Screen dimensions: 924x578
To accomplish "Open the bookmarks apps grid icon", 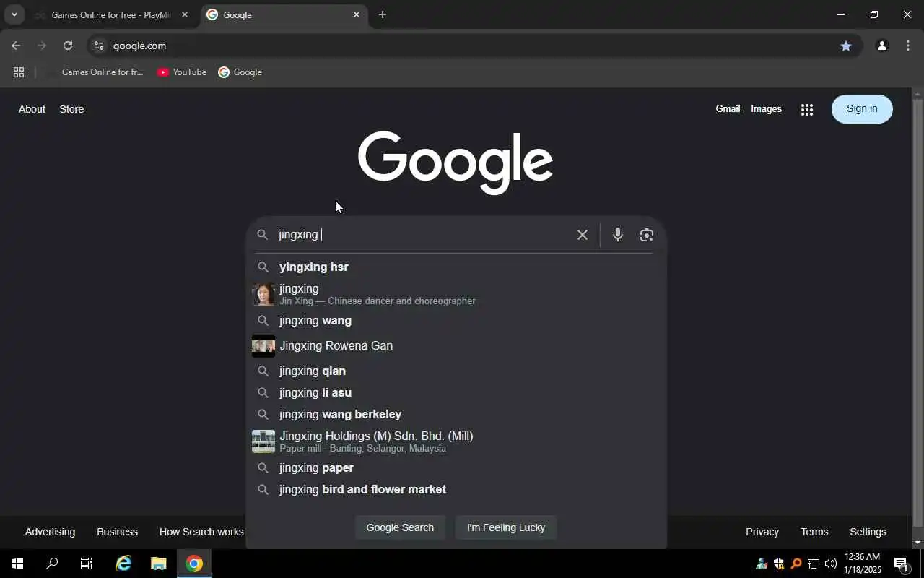I will [19, 72].
